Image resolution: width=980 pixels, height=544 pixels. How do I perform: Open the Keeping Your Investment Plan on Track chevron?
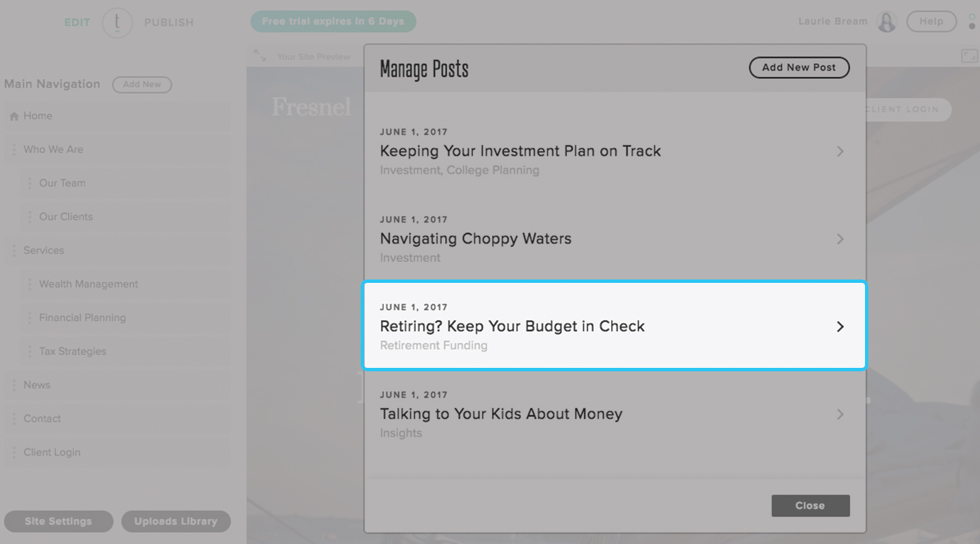point(840,151)
